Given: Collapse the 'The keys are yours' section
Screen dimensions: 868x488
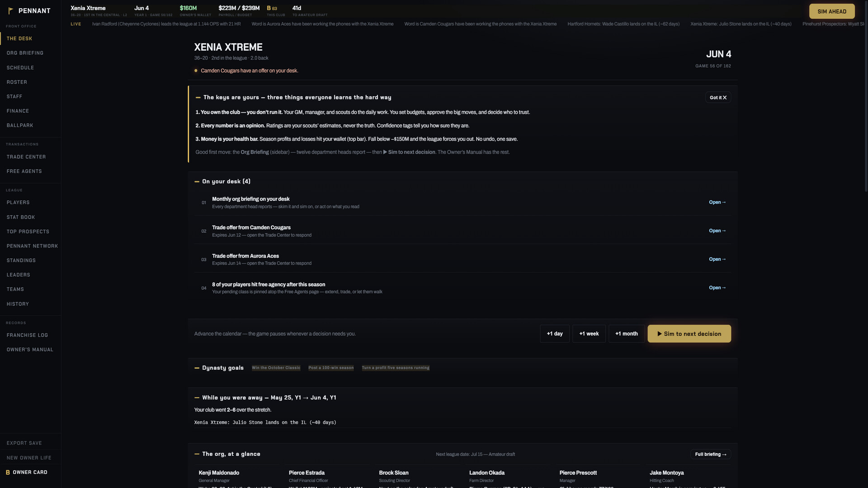Looking at the screenshot, I should [198, 98].
